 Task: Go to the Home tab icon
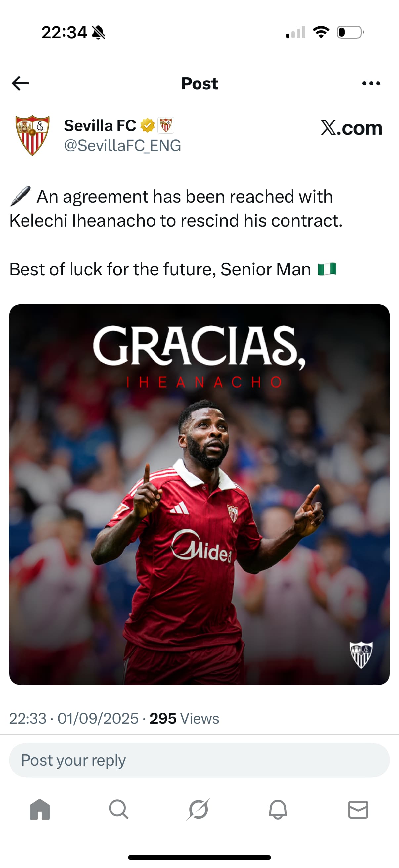point(40,809)
